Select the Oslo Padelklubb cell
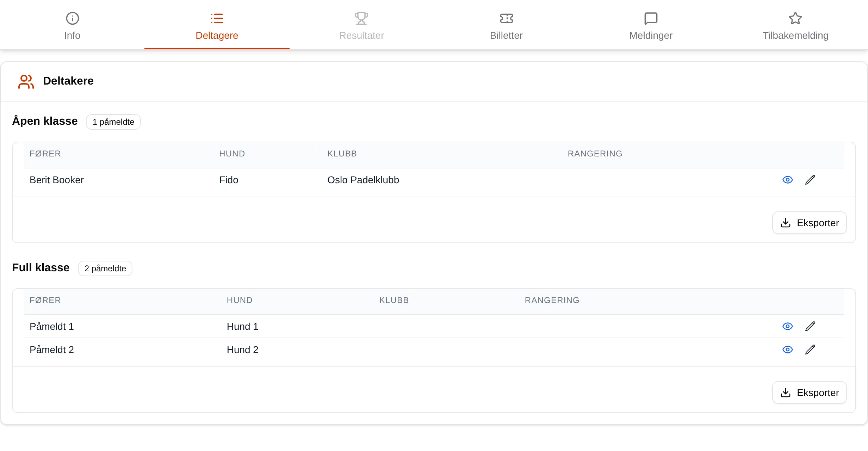Viewport: 868px width, 451px height. click(363, 180)
